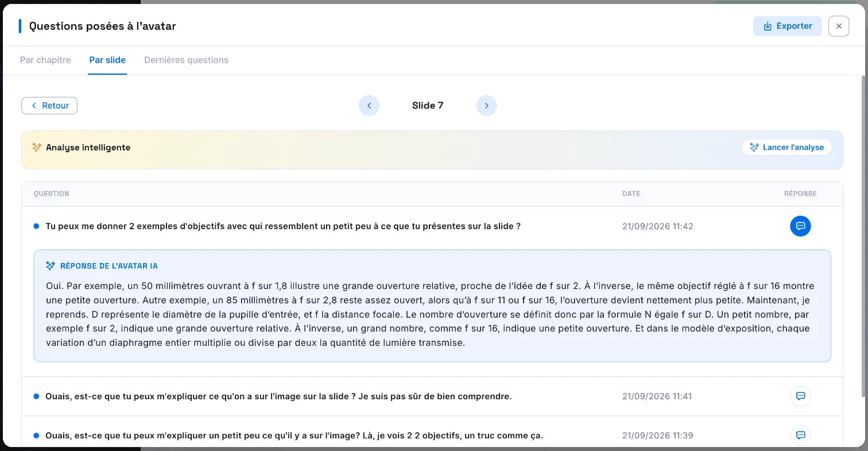The height and width of the screenshot is (451, 868).
Task: Click the date 21/09/2026 11:41
Action: click(x=657, y=396)
